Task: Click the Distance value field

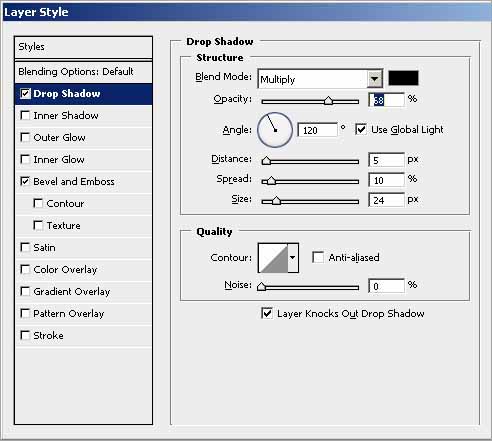Action: click(386, 160)
